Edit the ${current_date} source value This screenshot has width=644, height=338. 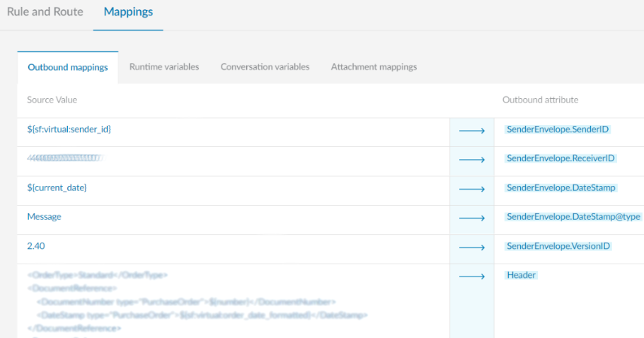(x=57, y=187)
